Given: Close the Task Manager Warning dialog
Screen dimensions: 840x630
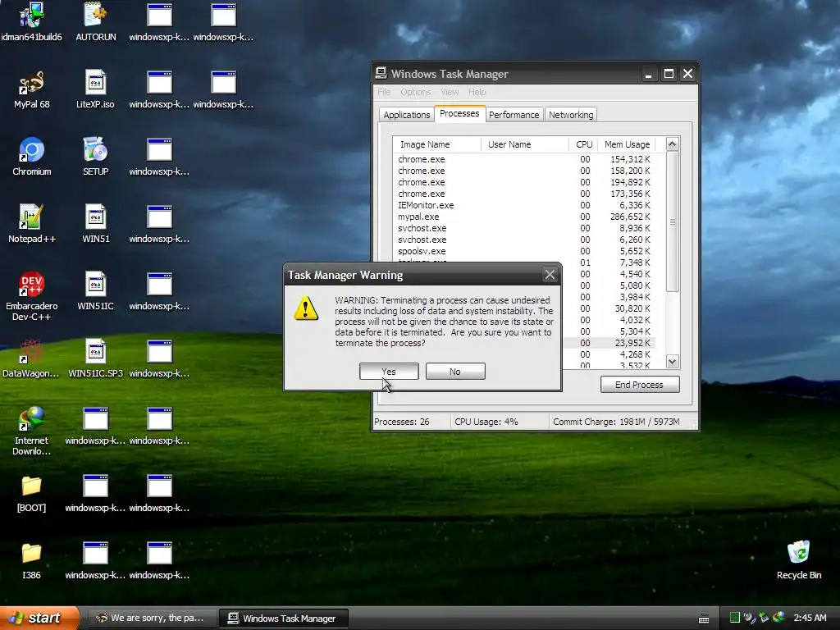Looking at the screenshot, I should click(x=550, y=275).
